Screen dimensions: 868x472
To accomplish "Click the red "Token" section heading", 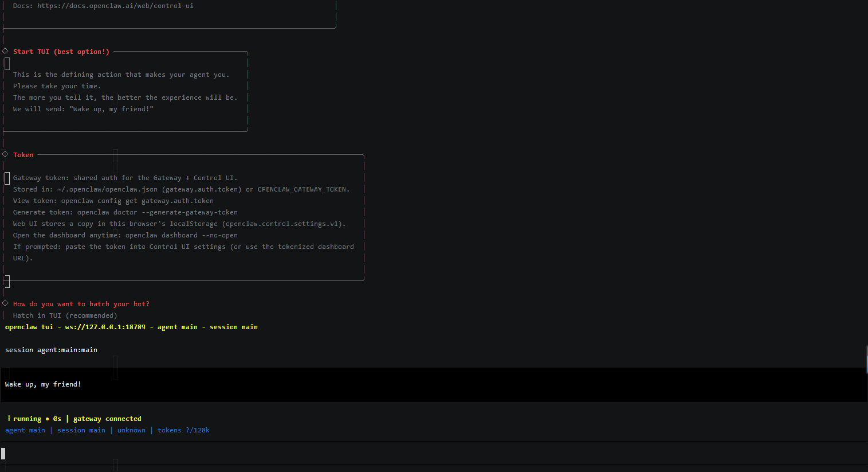I will 23,155.
